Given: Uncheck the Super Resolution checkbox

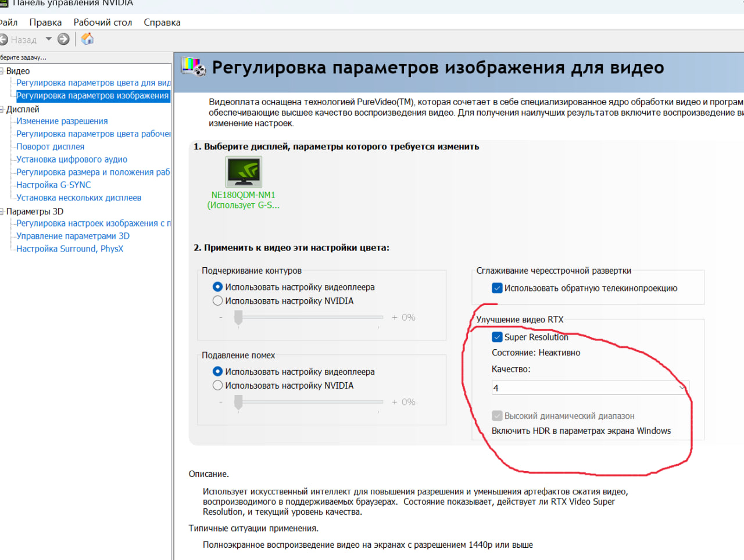Looking at the screenshot, I should point(498,337).
